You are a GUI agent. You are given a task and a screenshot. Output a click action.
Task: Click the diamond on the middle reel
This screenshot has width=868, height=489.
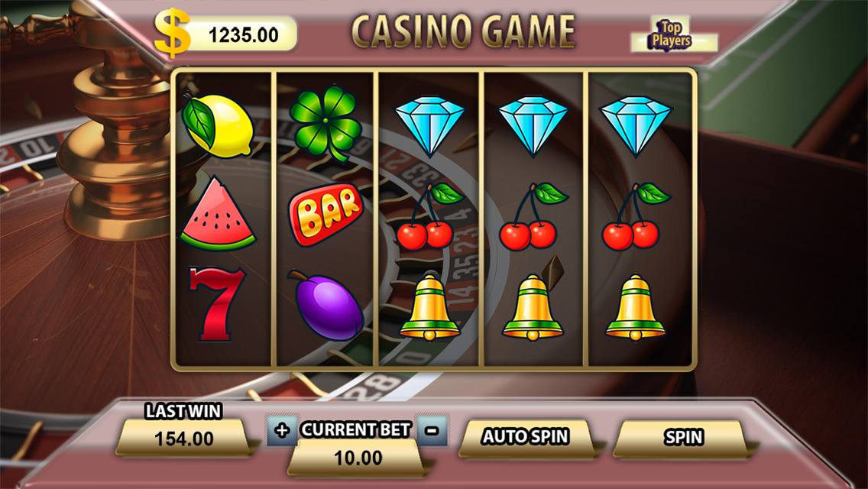(x=430, y=126)
